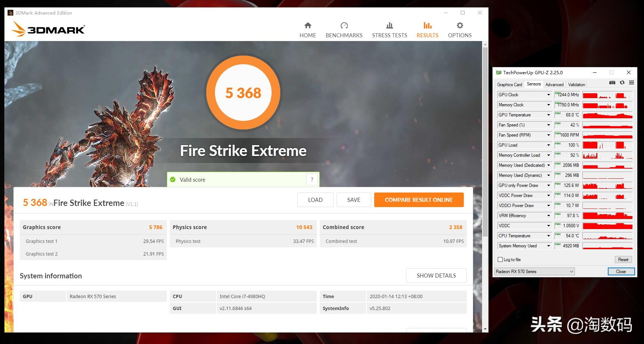This screenshot has width=644, height=344.
Task: Click the CPU Temperature history graph
Action: (607, 236)
